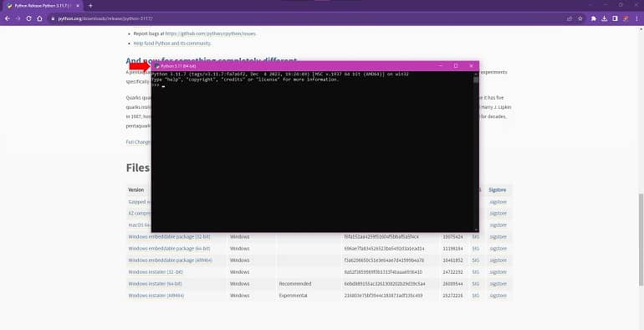This screenshot has height=330, width=644.
Task: Click at the Python >>> prompt
Action: coord(156,85)
